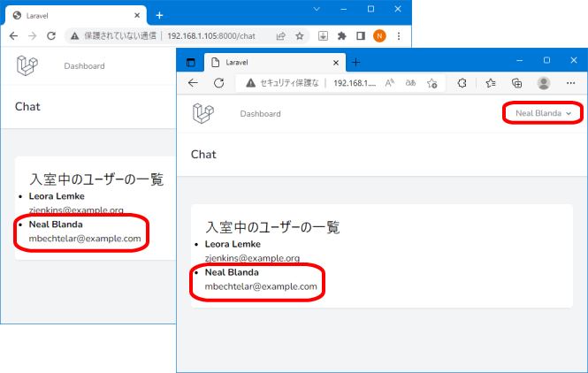Reload the page in Chrome window
588x373 pixels.
pyautogui.click(x=51, y=36)
